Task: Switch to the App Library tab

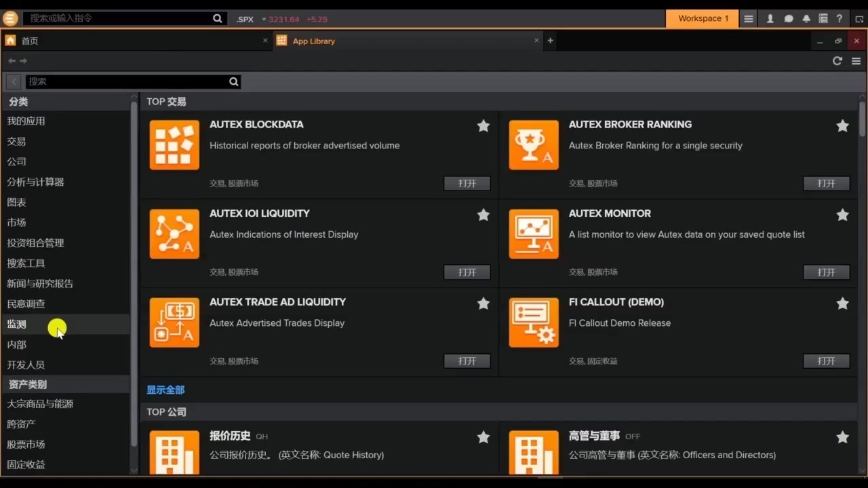Action: click(x=408, y=41)
